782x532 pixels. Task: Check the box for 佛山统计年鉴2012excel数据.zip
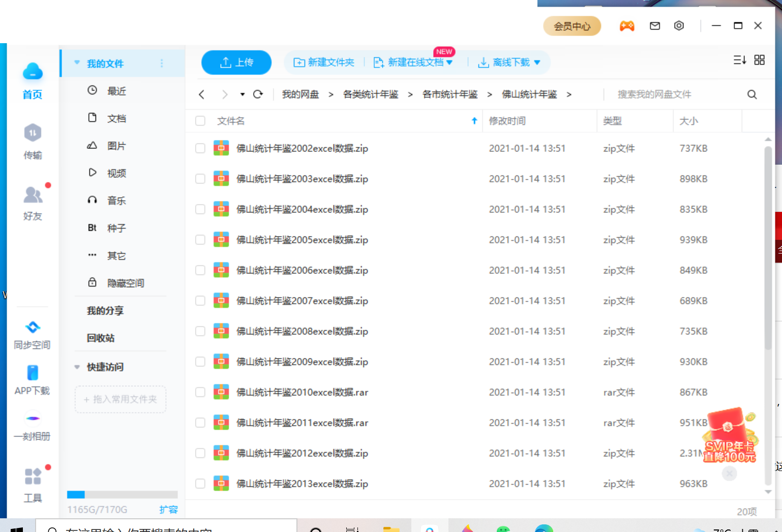point(200,453)
